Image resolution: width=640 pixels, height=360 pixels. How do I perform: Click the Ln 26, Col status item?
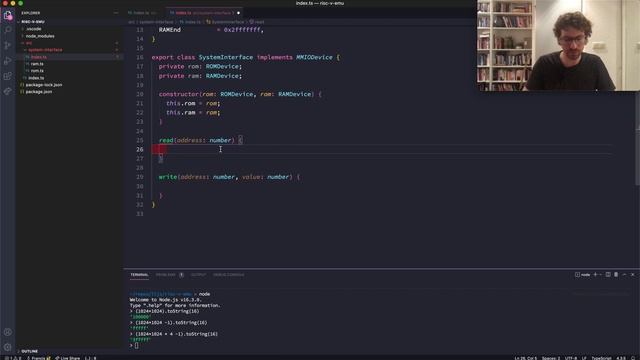526,358
